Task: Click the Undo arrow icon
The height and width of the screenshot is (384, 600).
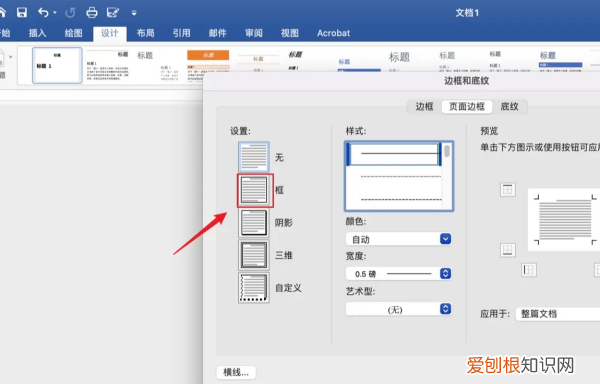Action: pyautogui.click(x=43, y=13)
